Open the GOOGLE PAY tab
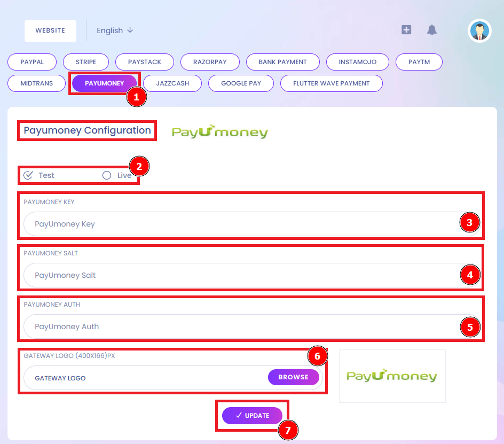Viewport: 504px width, 444px height. click(241, 83)
